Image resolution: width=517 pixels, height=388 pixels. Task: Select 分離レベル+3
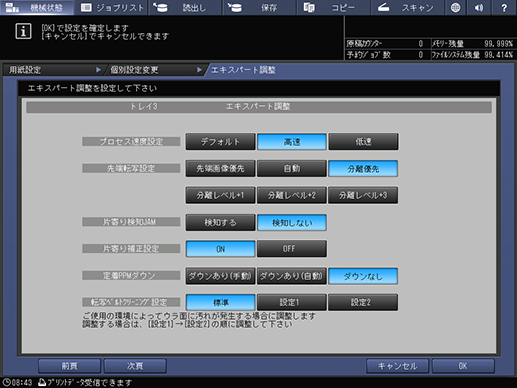(363, 195)
